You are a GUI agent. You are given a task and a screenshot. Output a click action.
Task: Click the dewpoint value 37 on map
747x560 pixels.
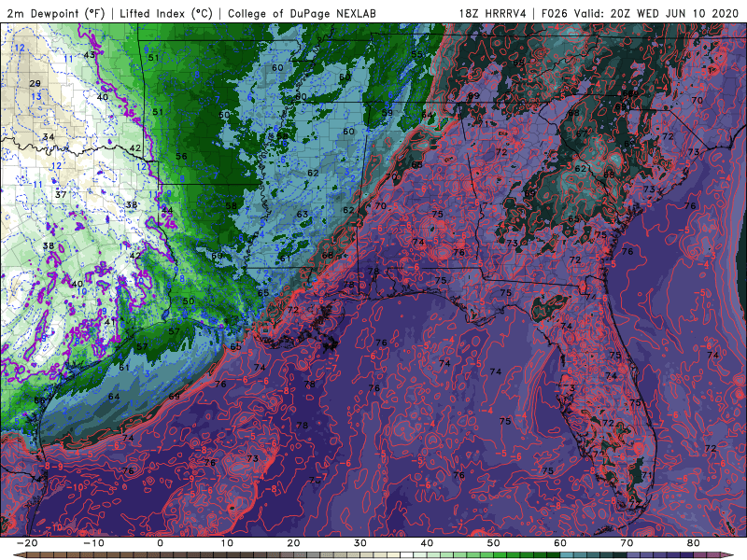61,195
